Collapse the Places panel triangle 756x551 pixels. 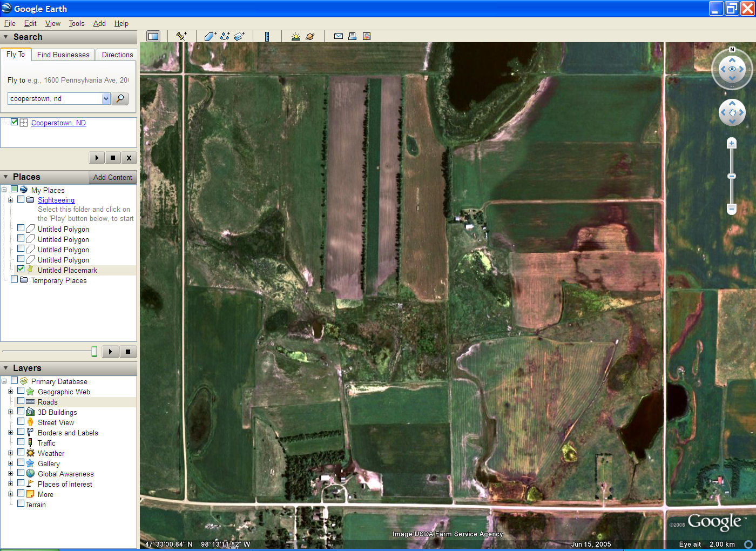coord(6,177)
